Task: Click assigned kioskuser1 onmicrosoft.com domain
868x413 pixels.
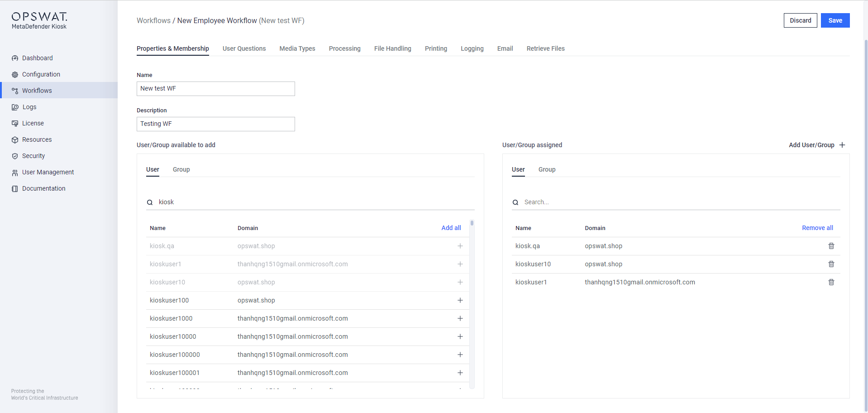Action: pyautogui.click(x=640, y=282)
